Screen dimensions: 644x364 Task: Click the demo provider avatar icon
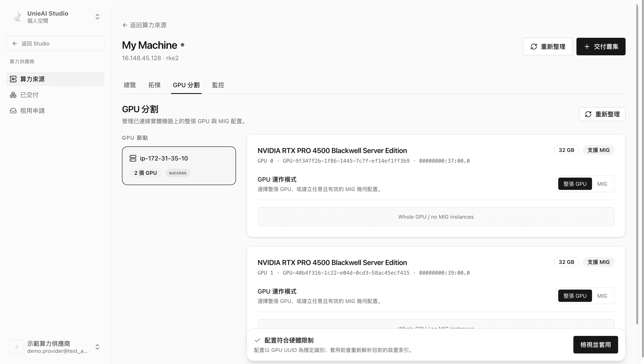pos(16,347)
